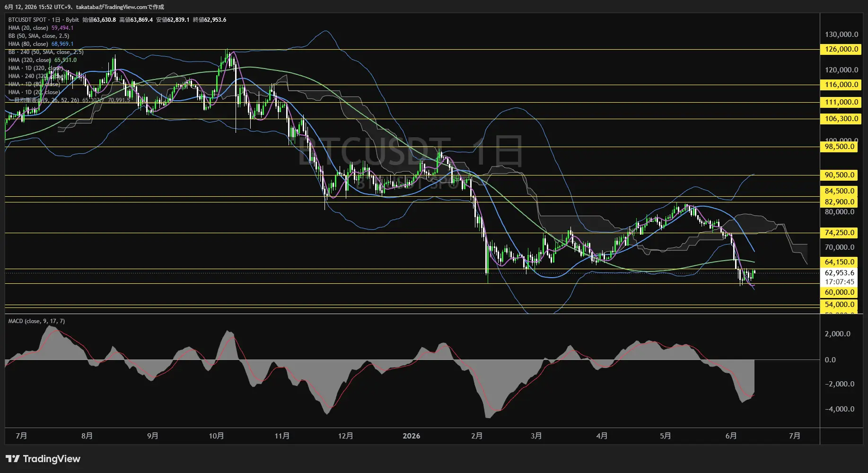This screenshot has height=473, width=868.
Task: Click the low price value 62,839.1
Action: click(178, 20)
